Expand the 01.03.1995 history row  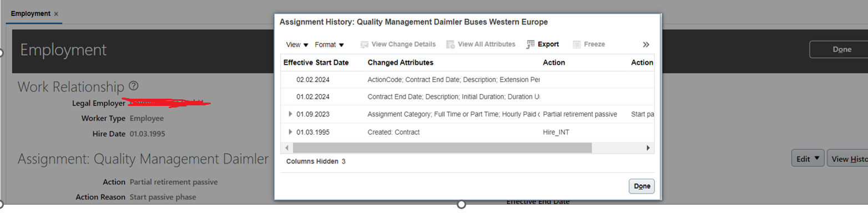click(x=290, y=132)
